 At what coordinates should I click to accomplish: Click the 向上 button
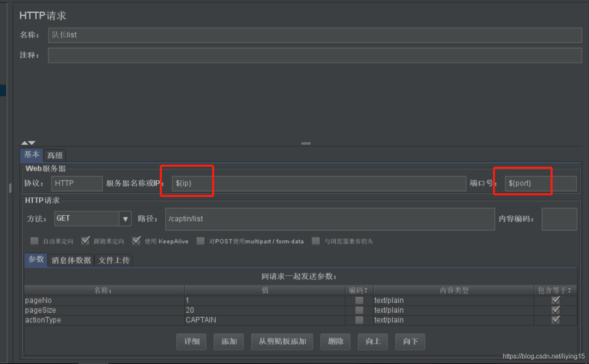[373, 342]
